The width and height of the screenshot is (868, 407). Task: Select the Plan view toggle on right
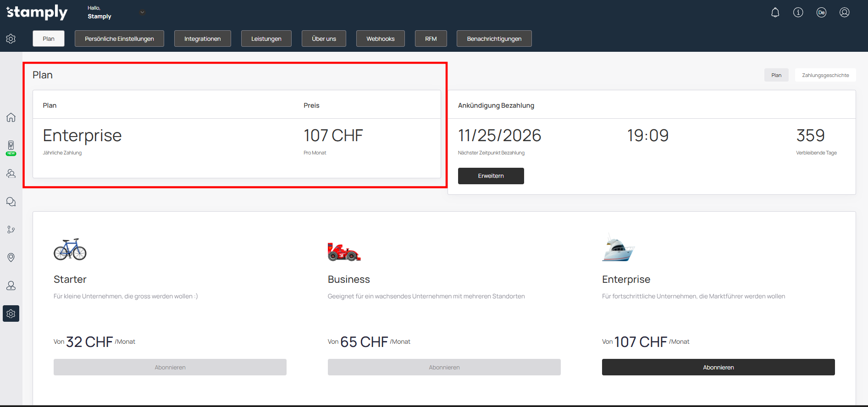776,75
